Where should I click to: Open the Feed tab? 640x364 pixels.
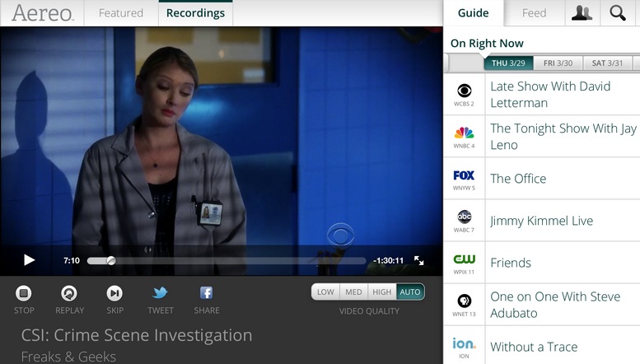[x=534, y=13]
